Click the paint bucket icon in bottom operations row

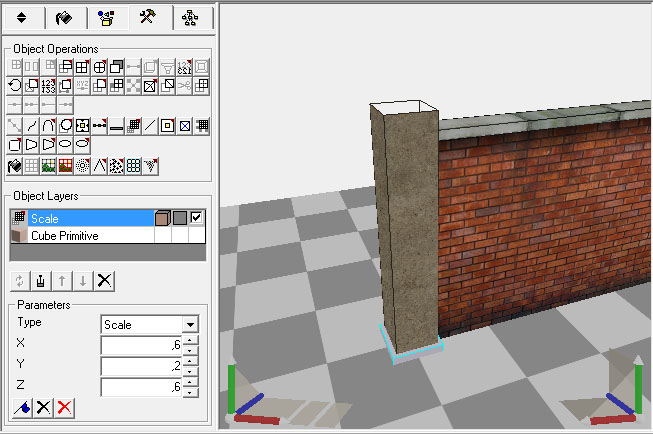(x=14, y=165)
